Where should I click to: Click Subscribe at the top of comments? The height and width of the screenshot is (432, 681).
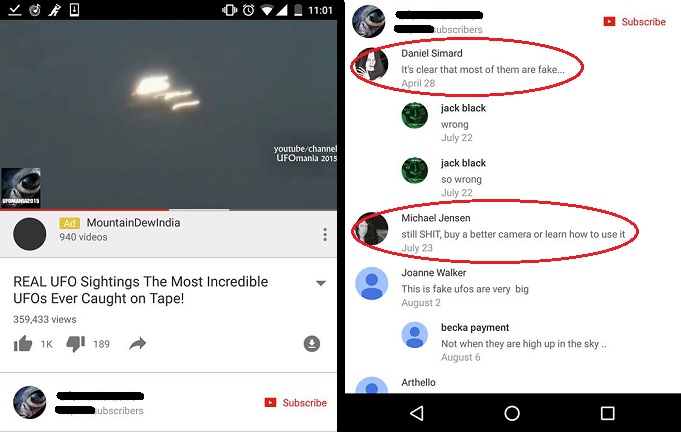(635, 22)
